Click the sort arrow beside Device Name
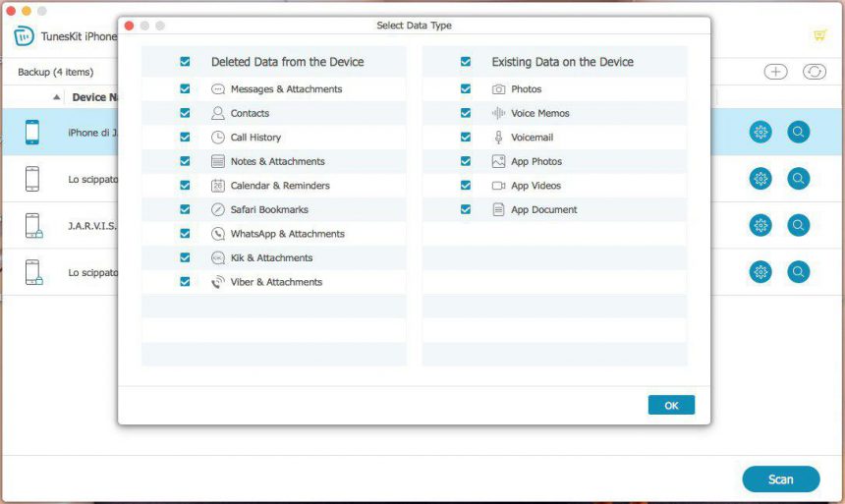The width and height of the screenshot is (845, 504). pyautogui.click(x=56, y=97)
